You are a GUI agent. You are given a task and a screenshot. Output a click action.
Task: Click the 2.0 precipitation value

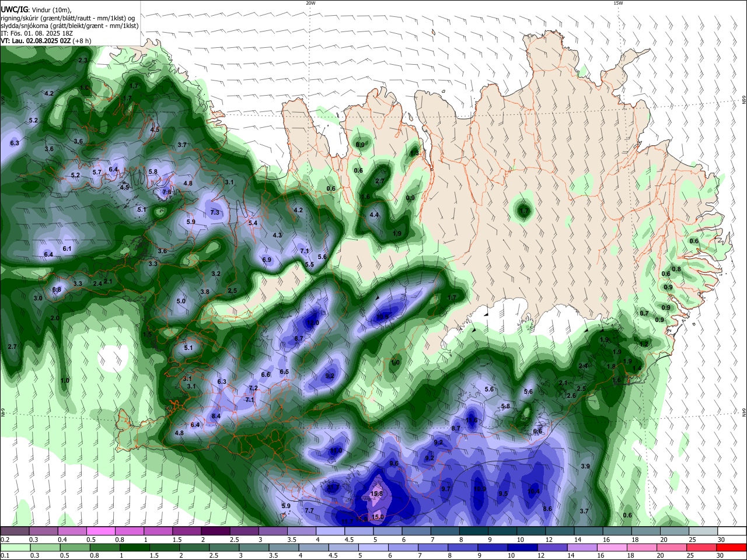point(55,318)
